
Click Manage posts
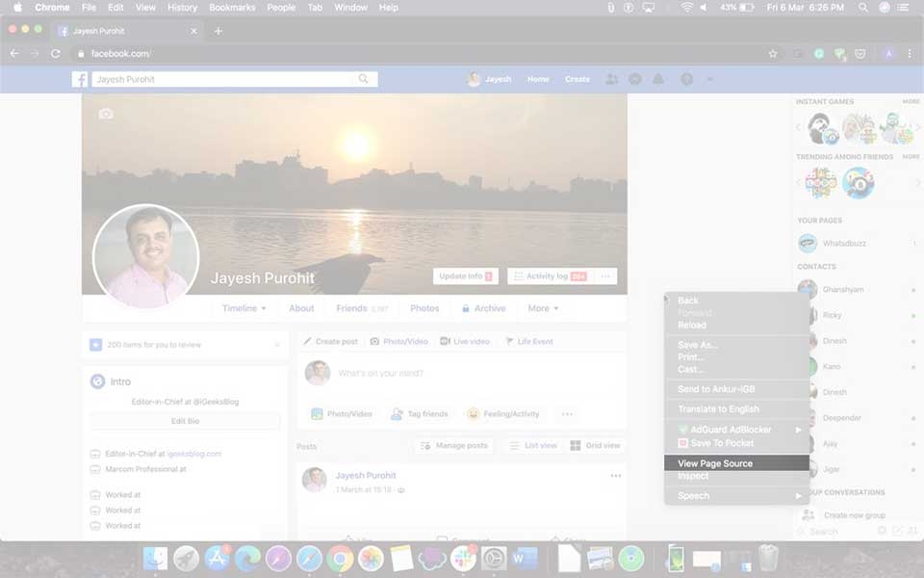coord(454,445)
